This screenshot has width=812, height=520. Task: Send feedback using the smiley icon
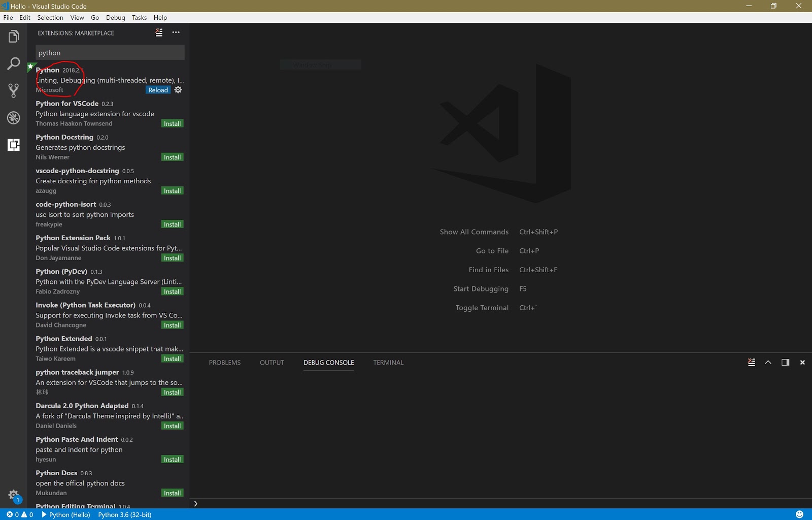pos(799,514)
